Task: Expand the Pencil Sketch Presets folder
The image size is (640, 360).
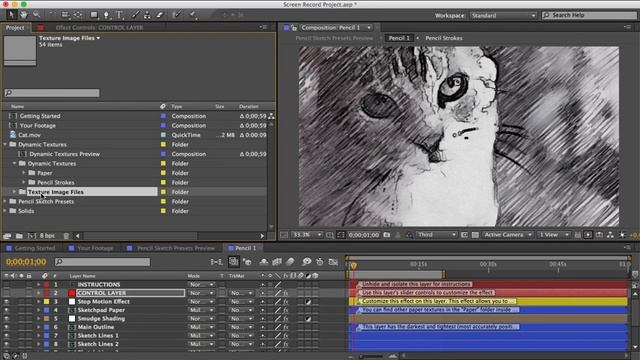Action: click(5, 201)
